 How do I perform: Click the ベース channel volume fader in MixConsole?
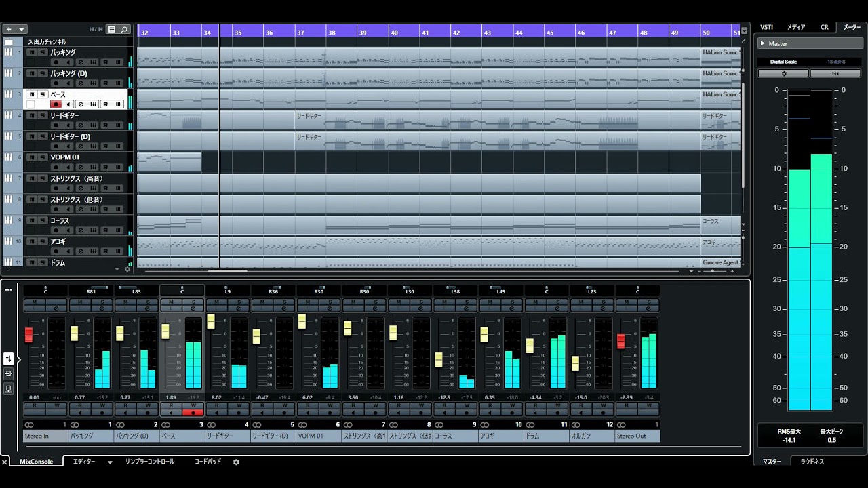click(x=165, y=331)
